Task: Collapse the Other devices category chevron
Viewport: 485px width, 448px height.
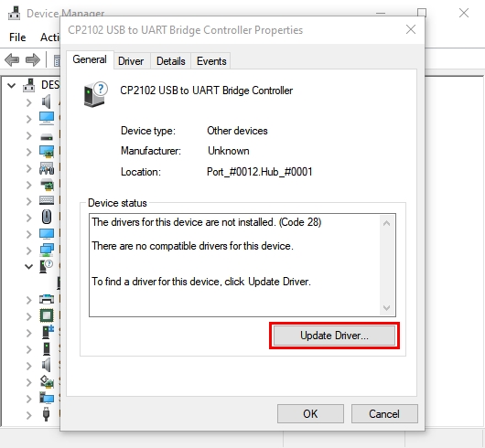Action: click(28, 266)
